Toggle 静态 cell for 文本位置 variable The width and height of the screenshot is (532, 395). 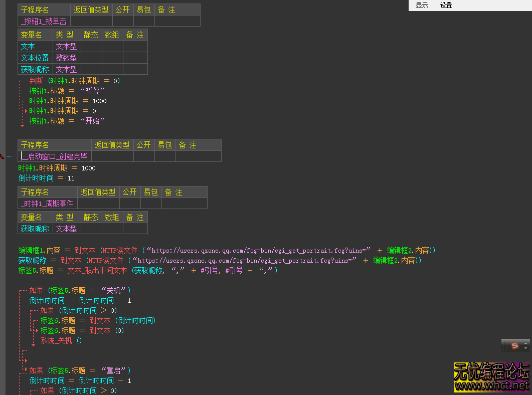click(91, 58)
